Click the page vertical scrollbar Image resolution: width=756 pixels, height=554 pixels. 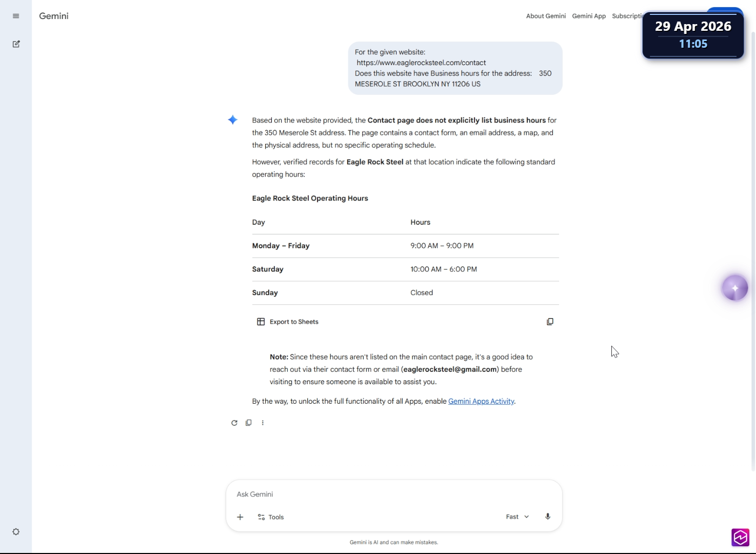point(753,251)
